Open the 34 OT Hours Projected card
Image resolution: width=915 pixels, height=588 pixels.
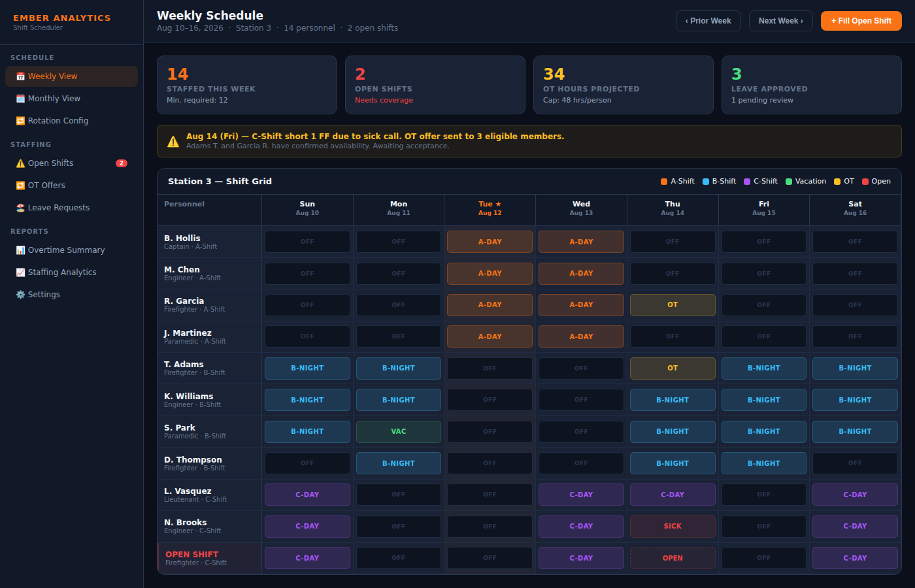click(x=624, y=85)
